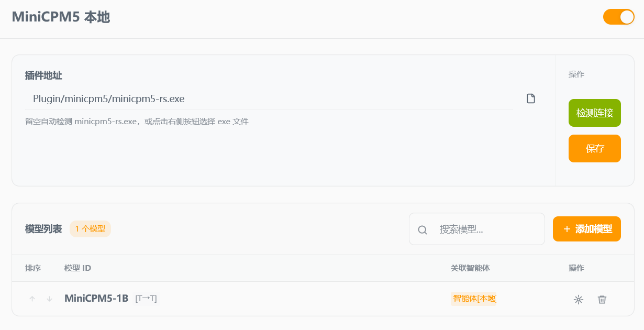Click the 检测连接 button
Screen dimensions: 644x330
point(595,113)
